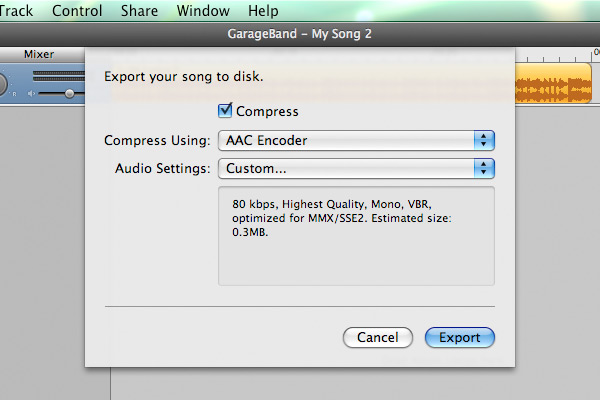Select the orange audio region
This screenshot has height=400, width=600.
(553, 84)
